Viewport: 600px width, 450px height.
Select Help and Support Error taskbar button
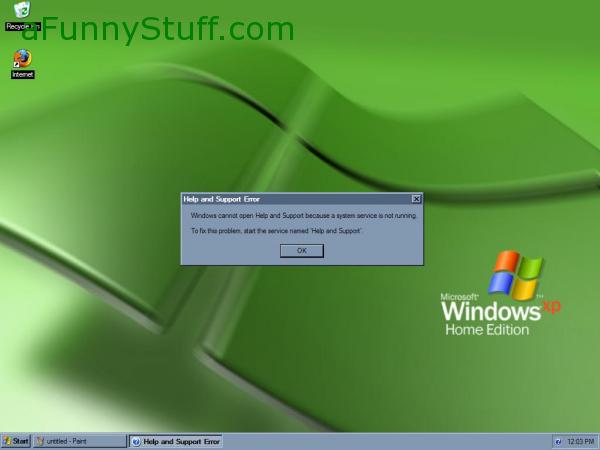pyautogui.click(x=176, y=442)
